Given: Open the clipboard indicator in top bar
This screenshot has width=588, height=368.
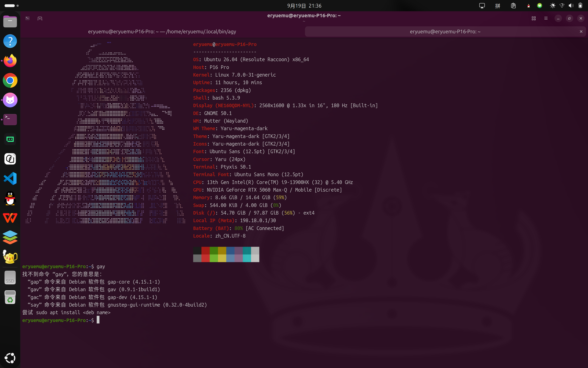Looking at the screenshot, I should pos(513,6).
